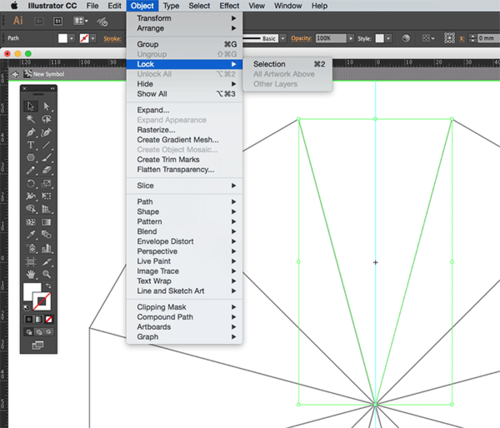Expand the Opacity 100% arrow

[x=351, y=38]
